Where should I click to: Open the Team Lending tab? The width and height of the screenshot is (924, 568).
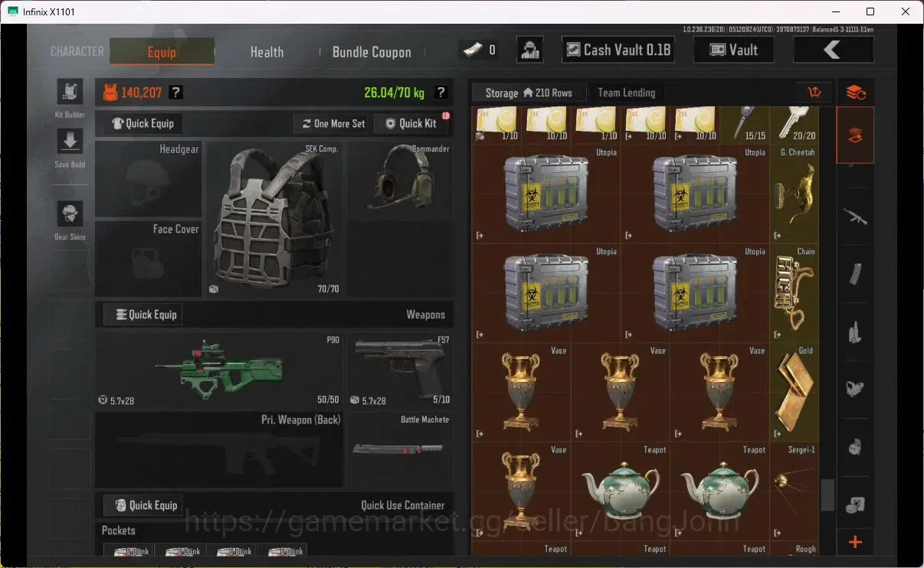click(x=626, y=93)
